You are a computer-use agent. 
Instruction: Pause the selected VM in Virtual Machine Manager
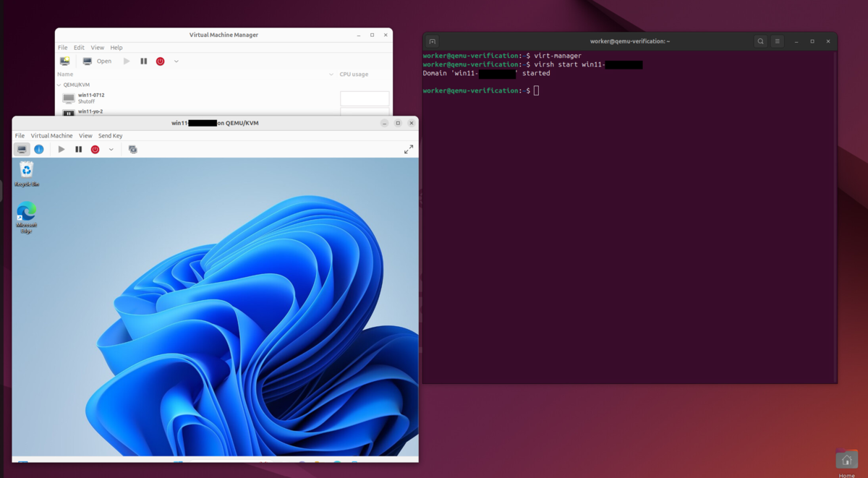(x=143, y=61)
